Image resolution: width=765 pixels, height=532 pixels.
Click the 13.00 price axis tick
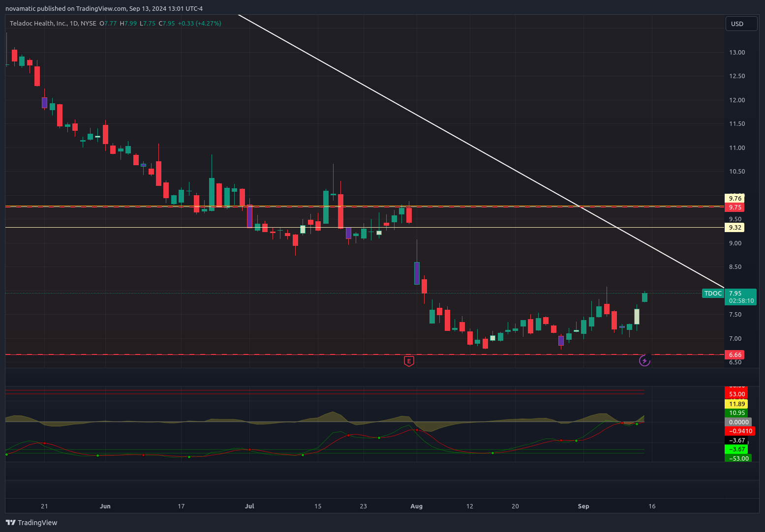click(737, 53)
